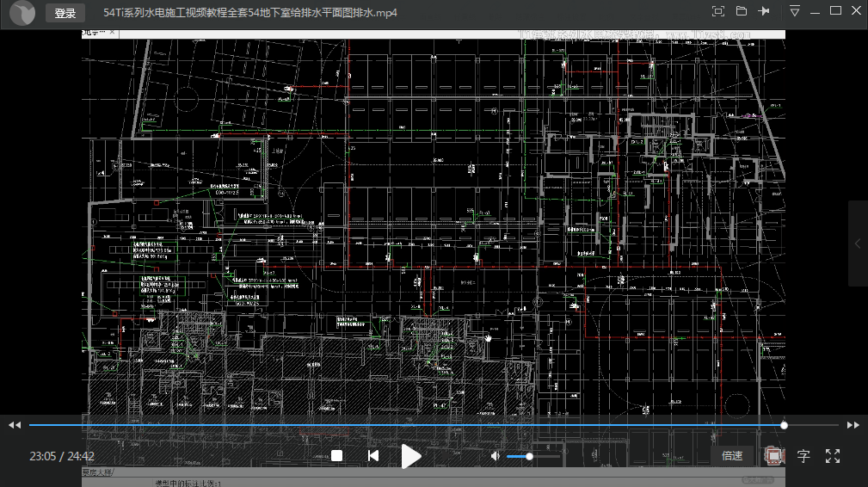Click the screenshot capture icon
Image resolution: width=868 pixels, height=487 pixels.
click(x=774, y=456)
